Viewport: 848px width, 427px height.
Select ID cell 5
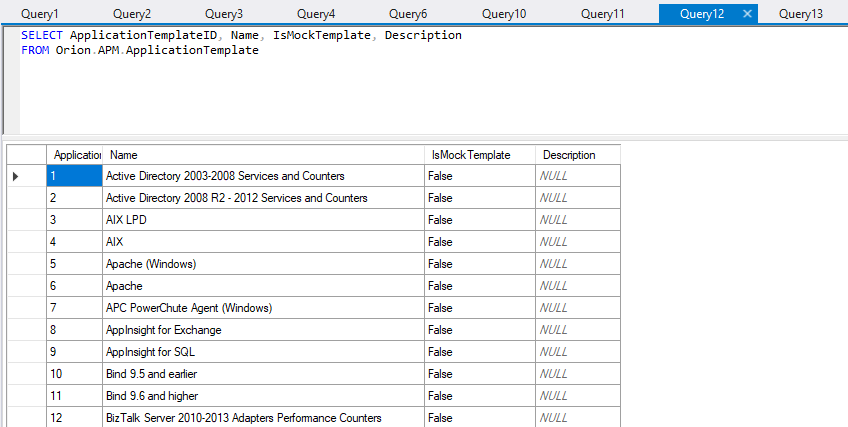[x=75, y=264]
